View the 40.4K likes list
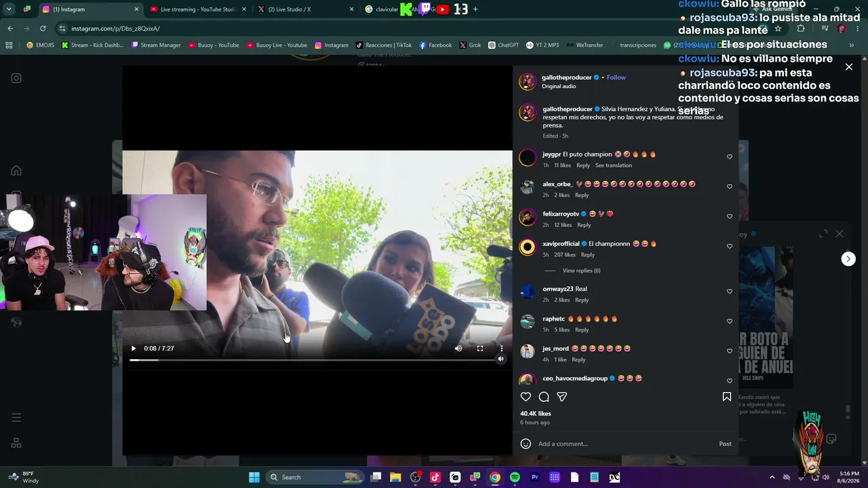 (x=536, y=413)
